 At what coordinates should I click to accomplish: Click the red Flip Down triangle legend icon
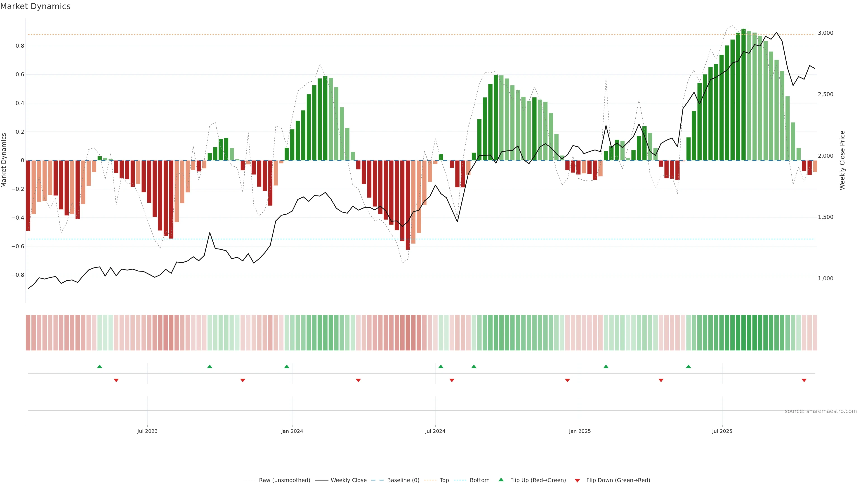coord(577,480)
